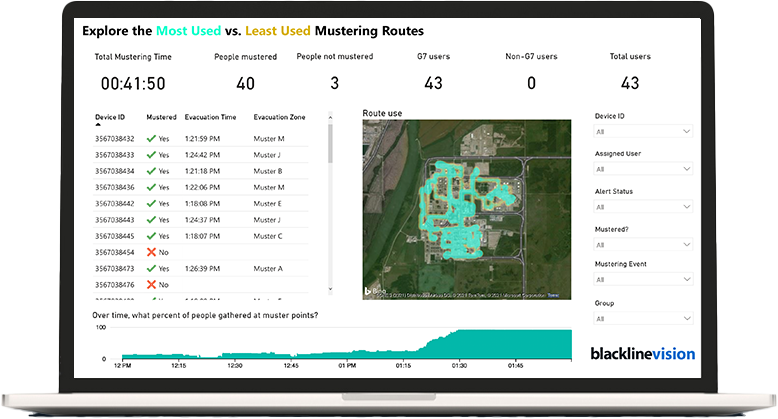Click the green check for device 3567038442
Image resolution: width=778 pixels, height=419 pixels.
(x=151, y=204)
